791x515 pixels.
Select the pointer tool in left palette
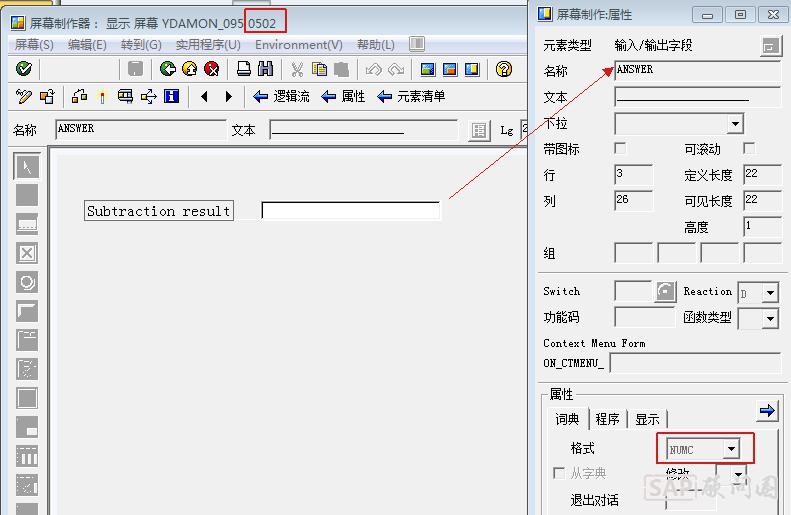pyautogui.click(x=27, y=166)
